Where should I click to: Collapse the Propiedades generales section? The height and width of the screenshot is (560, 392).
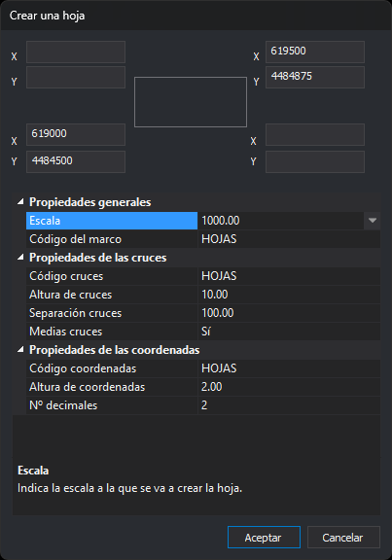[x=20, y=202]
